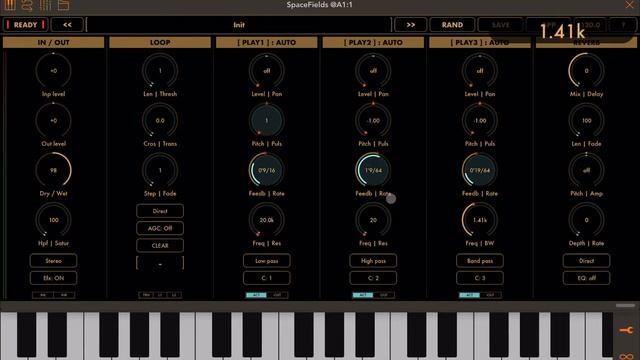640x360 pixels.
Task: Open the High pass filter type selector
Action: tap(373, 261)
